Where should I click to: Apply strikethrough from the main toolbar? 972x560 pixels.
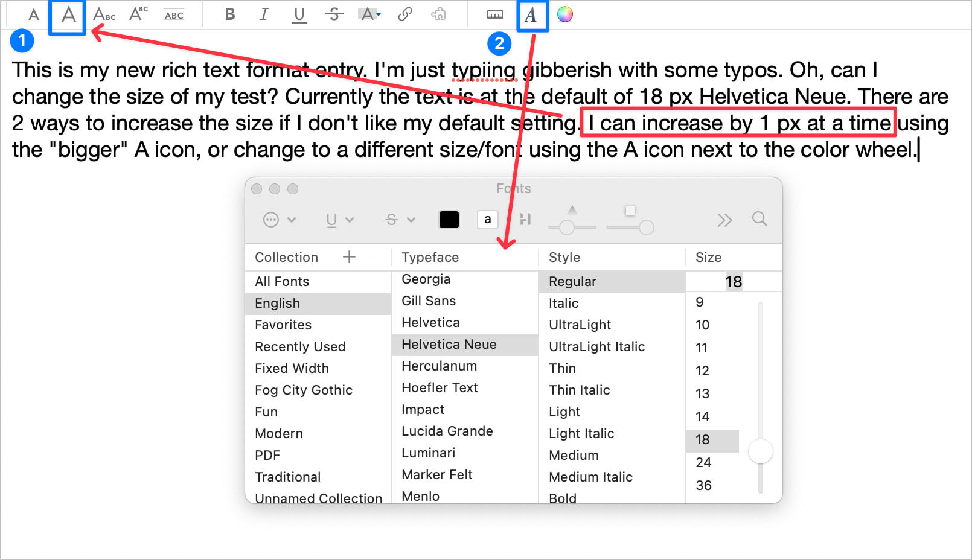click(334, 14)
